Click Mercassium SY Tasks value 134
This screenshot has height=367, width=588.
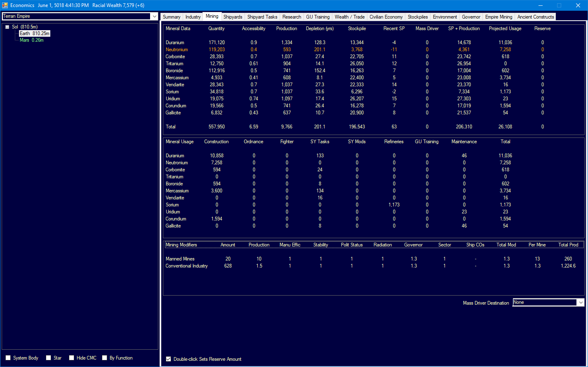[x=320, y=191]
